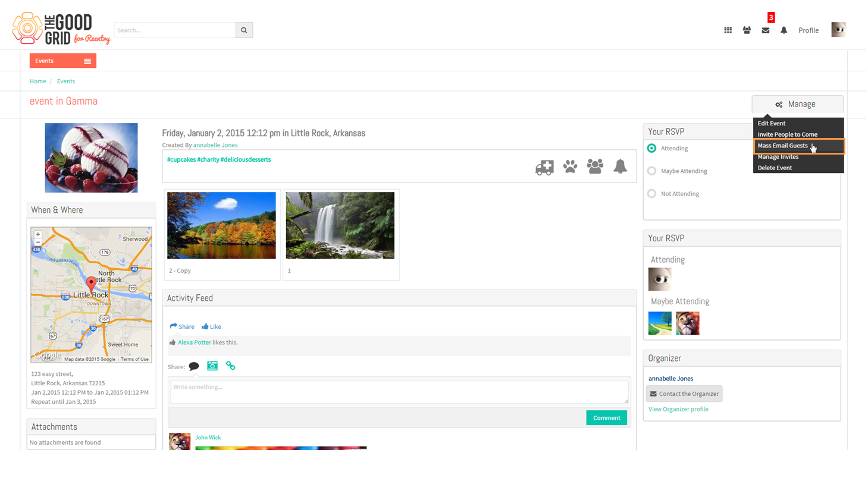The image size is (868, 478).
Task: Click the attending guest avatar
Action: pos(660,279)
